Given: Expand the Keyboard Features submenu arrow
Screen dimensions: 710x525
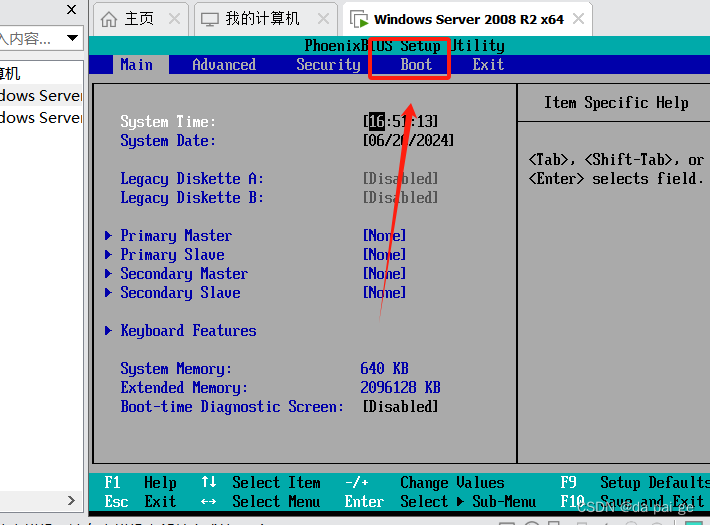Looking at the screenshot, I should [x=108, y=330].
